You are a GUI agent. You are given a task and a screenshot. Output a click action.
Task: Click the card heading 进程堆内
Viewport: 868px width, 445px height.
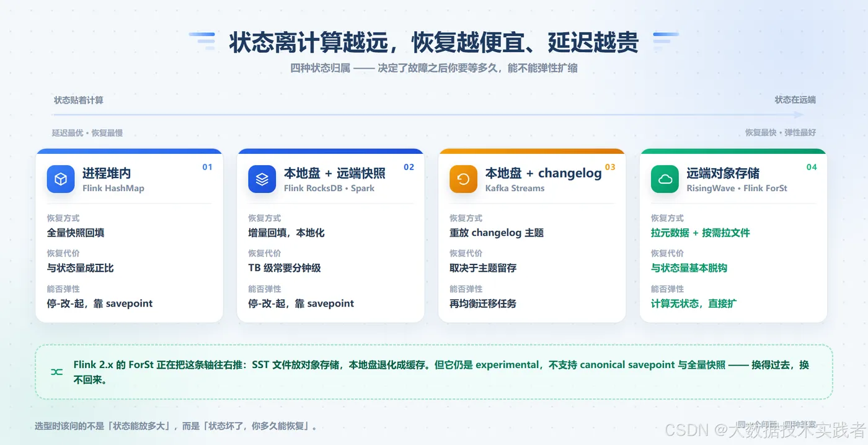pyautogui.click(x=107, y=173)
